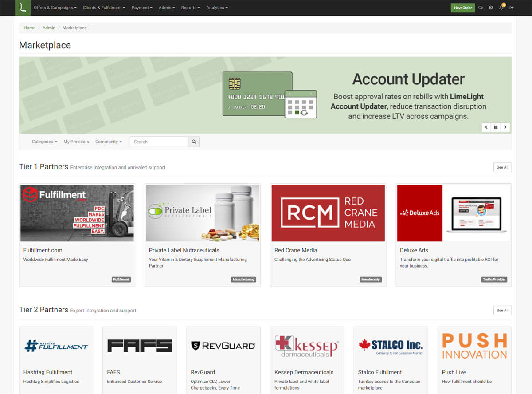Click the FAFS logo thumbnail

[140, 346]
